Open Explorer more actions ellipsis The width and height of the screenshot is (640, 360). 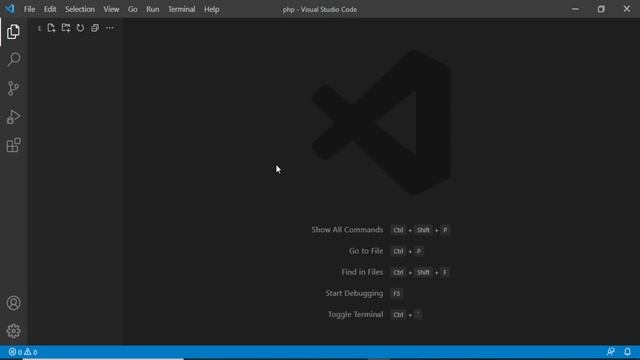point(109,28)
